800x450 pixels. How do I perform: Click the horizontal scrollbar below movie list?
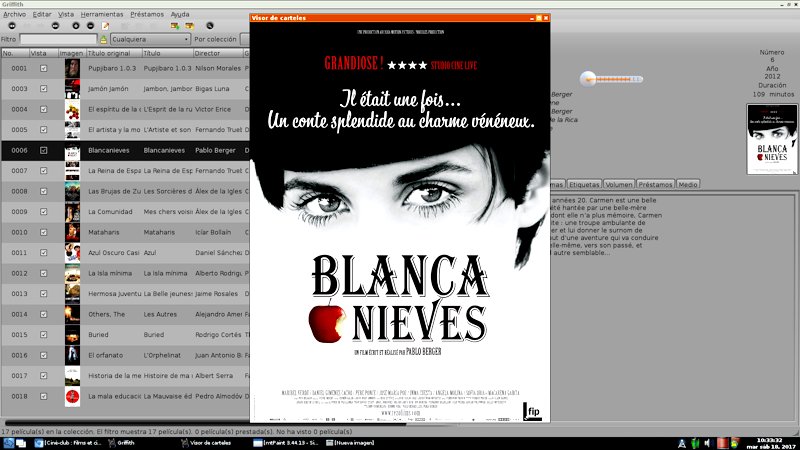(x=204, y=423)
